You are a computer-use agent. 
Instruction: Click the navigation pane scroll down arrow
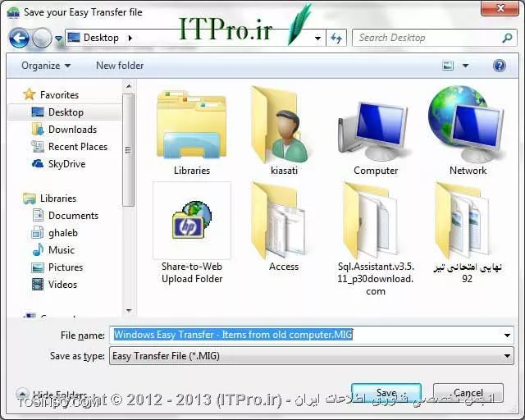click(129, 311)
